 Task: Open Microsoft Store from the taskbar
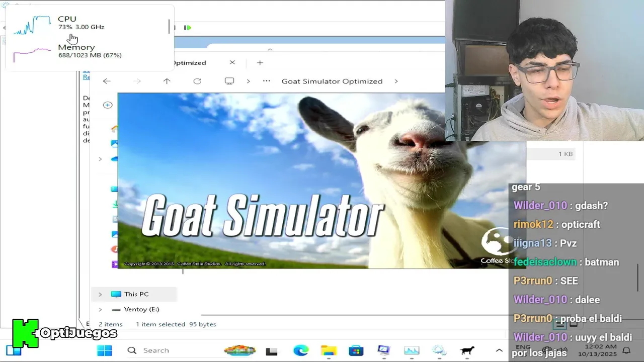click(356, 350)
